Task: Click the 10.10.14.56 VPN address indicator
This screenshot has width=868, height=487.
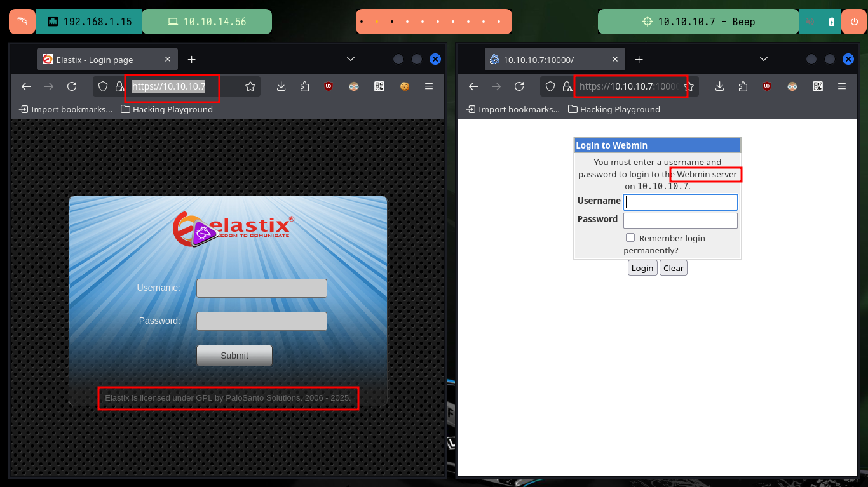Action: [207, 22]
